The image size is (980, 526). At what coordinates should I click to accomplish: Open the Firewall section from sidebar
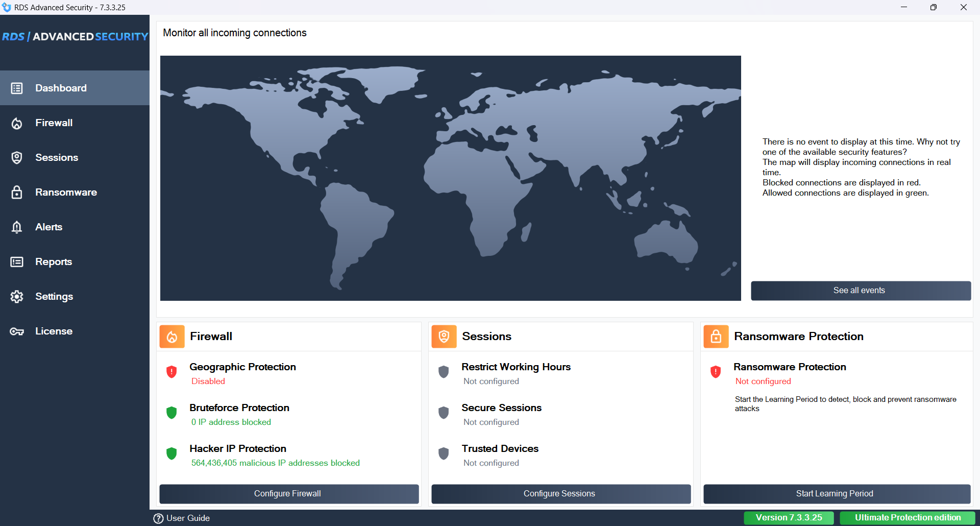pos(75,123)
